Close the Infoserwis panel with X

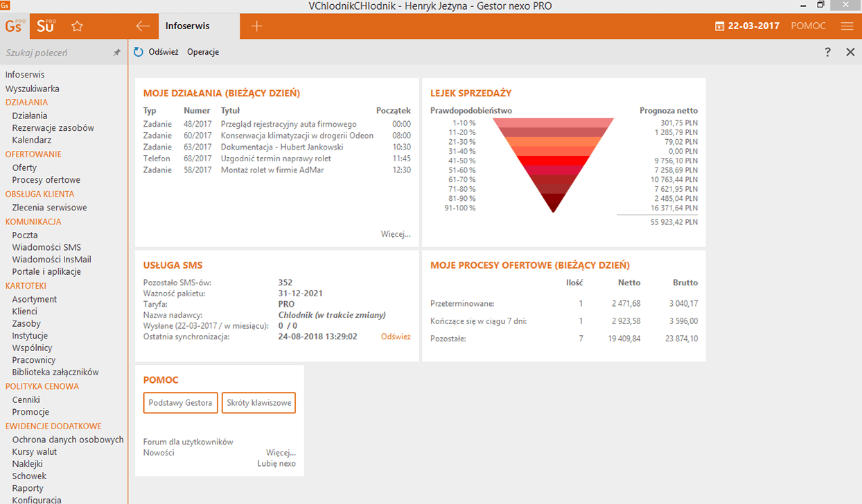coord(850,52)
